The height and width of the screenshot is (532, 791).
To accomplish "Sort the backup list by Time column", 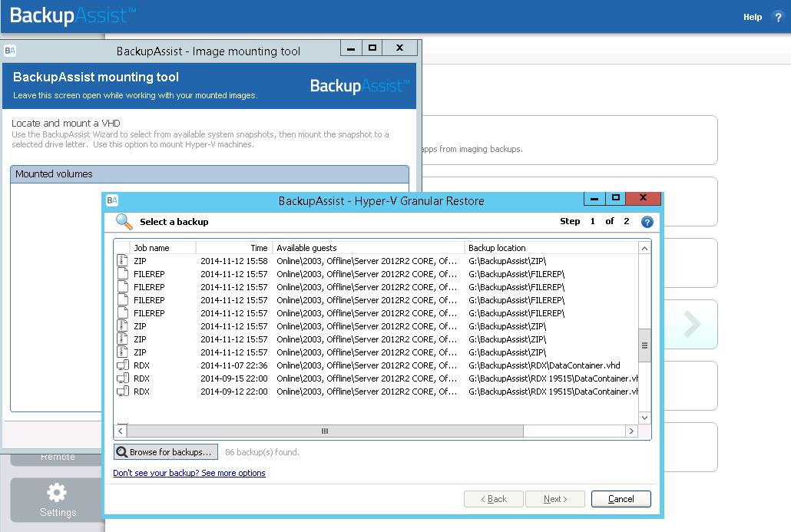I will coord(234,248).
